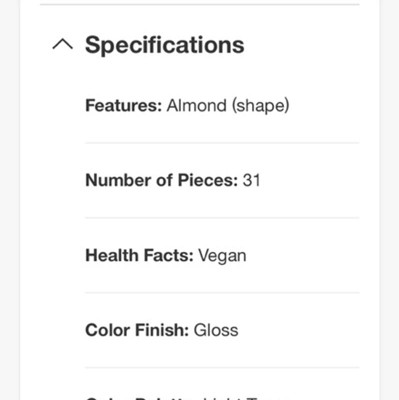Collapse the Specifications section chevron
The image size is (399, 400).
coord(63,44)
